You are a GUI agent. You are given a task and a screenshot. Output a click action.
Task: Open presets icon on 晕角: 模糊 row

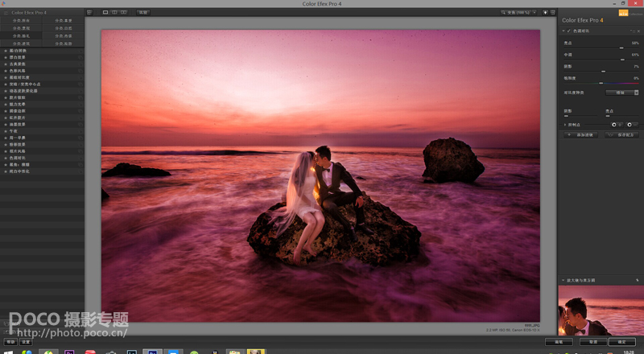(x=80, y=164)
